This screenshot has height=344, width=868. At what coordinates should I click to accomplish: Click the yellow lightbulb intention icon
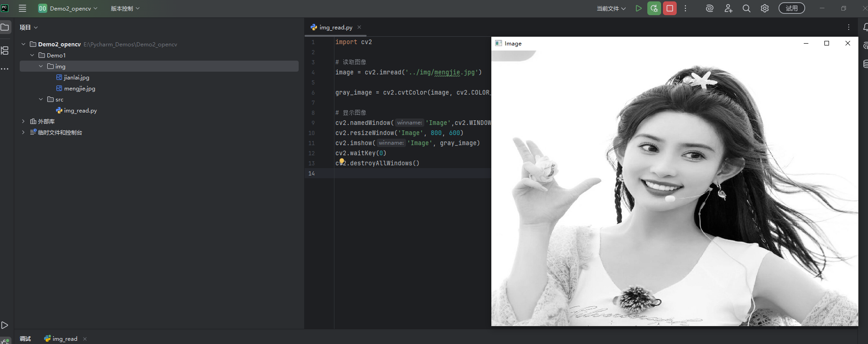tap(342, 161)
